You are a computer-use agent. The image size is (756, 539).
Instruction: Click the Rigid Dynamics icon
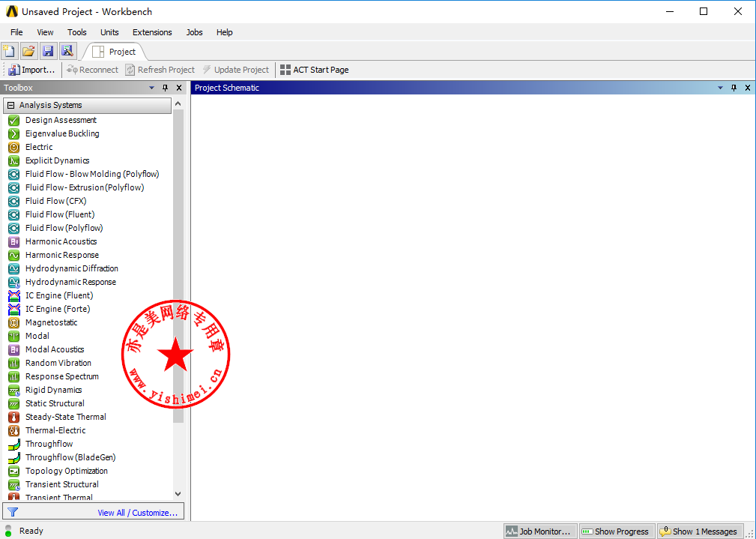click(x=14, y=391)
